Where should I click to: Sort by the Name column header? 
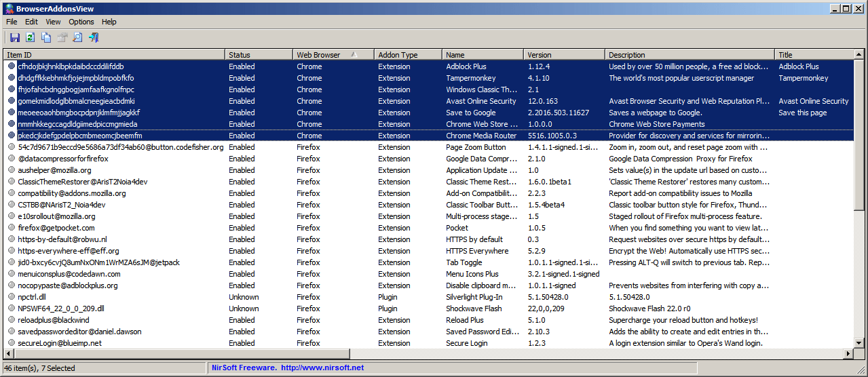tap(483, 55)
